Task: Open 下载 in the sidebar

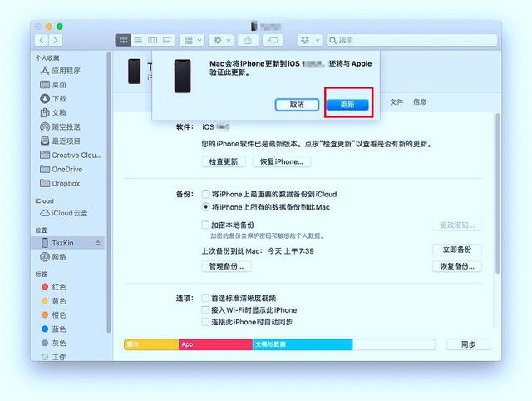Action: coord(53,99)
